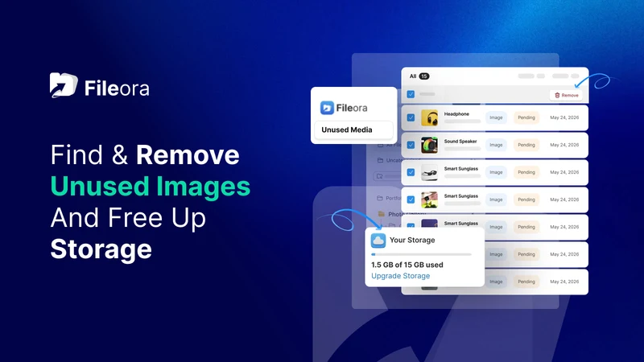Click the bold Storage headline word
The width and height of the screenshot is (644, 362).
click(x=101, y=249)
